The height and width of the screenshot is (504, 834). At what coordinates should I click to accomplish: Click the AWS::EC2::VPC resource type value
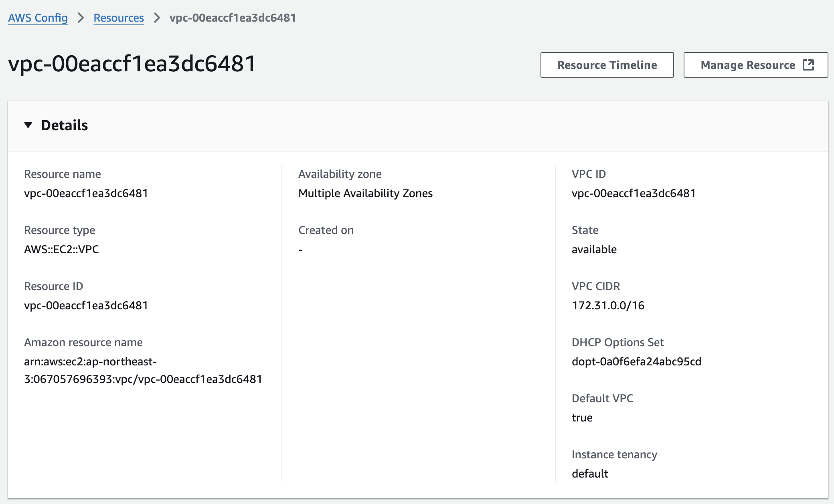click(x=61, y=250)
